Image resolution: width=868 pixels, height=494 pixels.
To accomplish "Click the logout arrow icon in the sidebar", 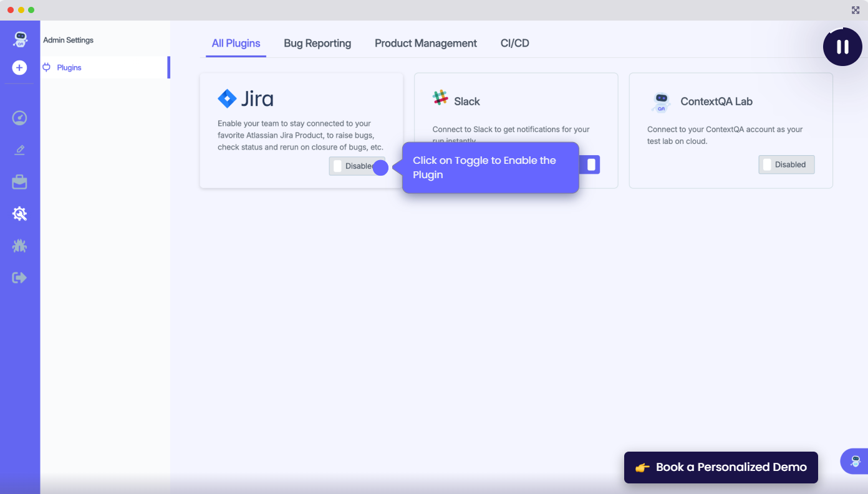I will pos(20,277).
